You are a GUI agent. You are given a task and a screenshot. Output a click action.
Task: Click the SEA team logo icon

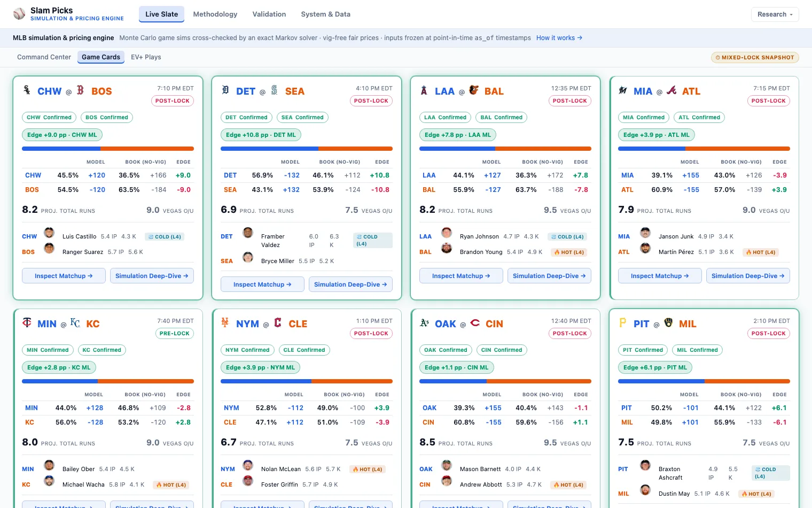point(274,90)
